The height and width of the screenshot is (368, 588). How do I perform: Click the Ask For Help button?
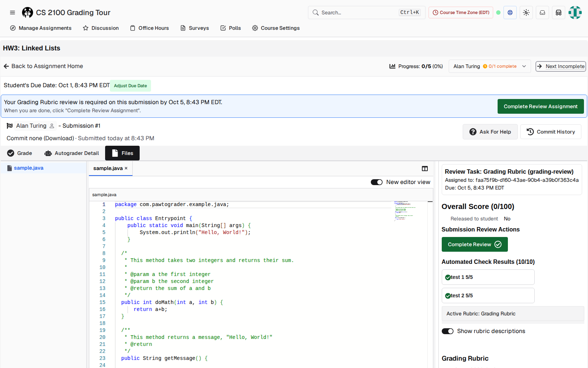490,132
